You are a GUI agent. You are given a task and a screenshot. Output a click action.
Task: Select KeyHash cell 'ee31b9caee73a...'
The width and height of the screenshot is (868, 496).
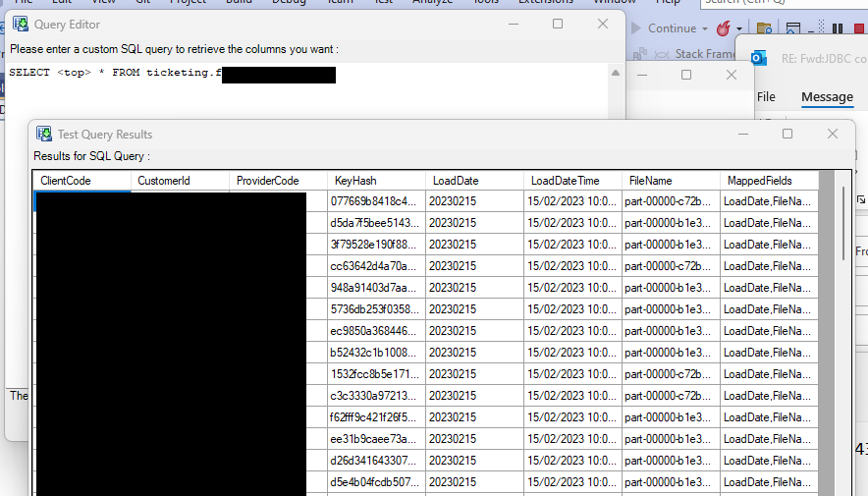[x=376, y=438]
